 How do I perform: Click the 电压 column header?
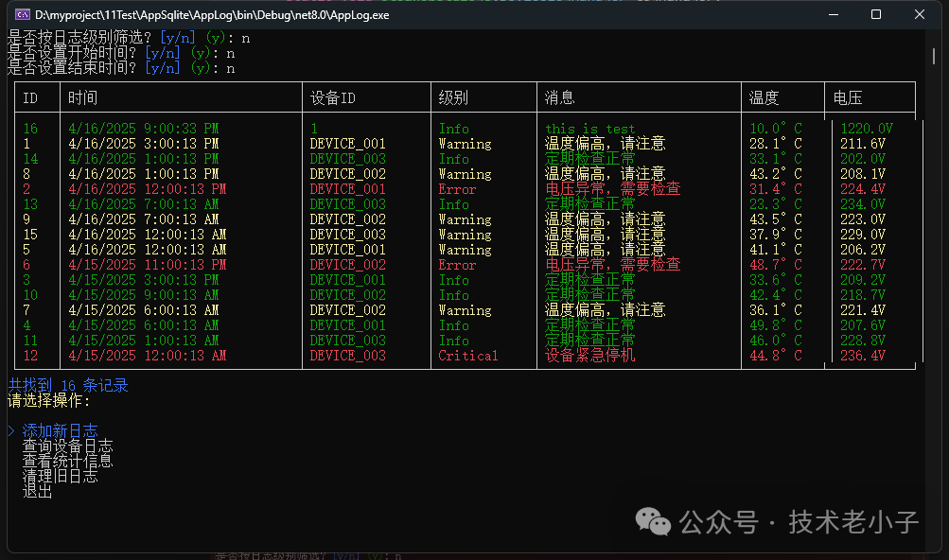848,97
